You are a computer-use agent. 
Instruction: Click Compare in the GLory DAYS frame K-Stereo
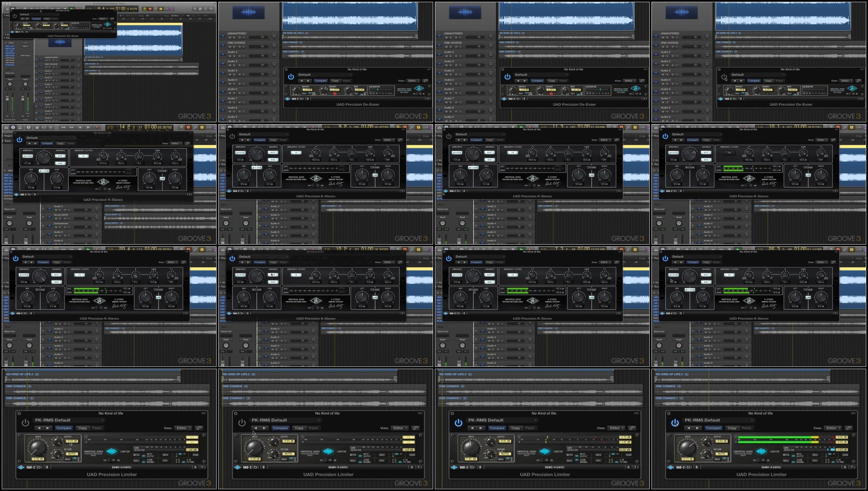coord(47,143)
